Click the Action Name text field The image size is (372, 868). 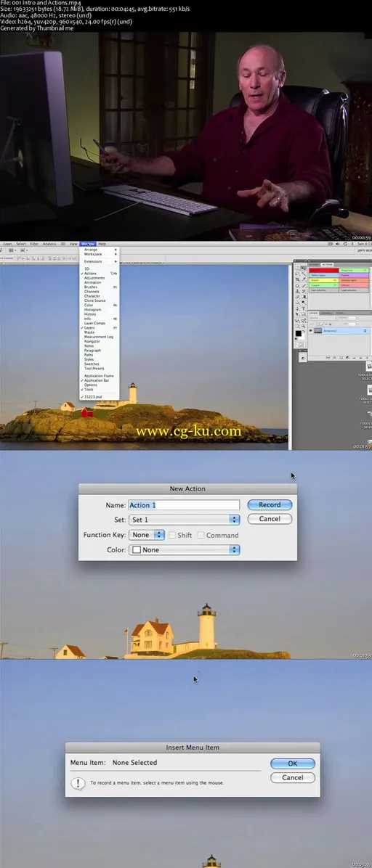[x=184, y=505]
